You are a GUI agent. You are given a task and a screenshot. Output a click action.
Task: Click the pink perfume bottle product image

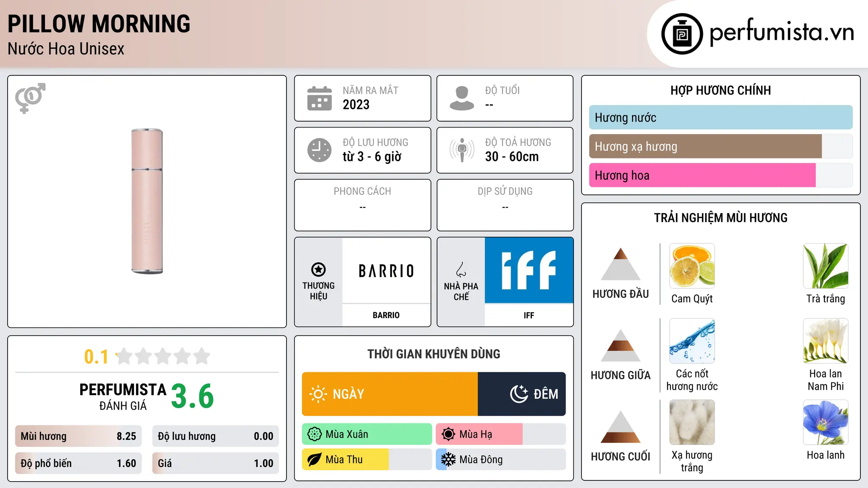point(147,201)
